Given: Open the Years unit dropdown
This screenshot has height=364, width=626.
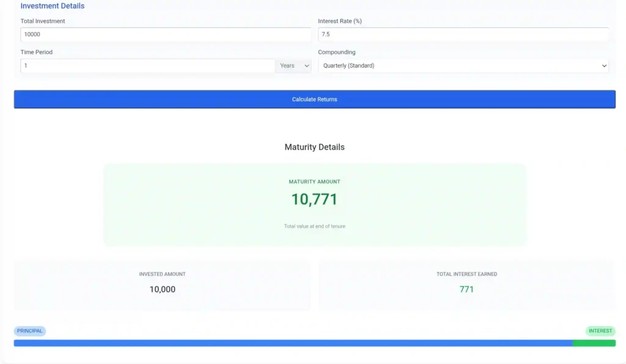Looking at the screenshot, I should pyautogui.click(x=293, y=65).
